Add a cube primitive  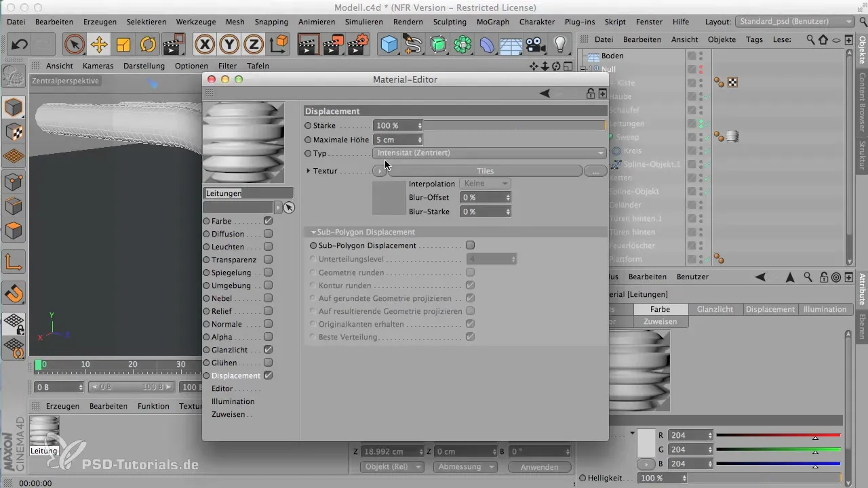pos(389,45)
